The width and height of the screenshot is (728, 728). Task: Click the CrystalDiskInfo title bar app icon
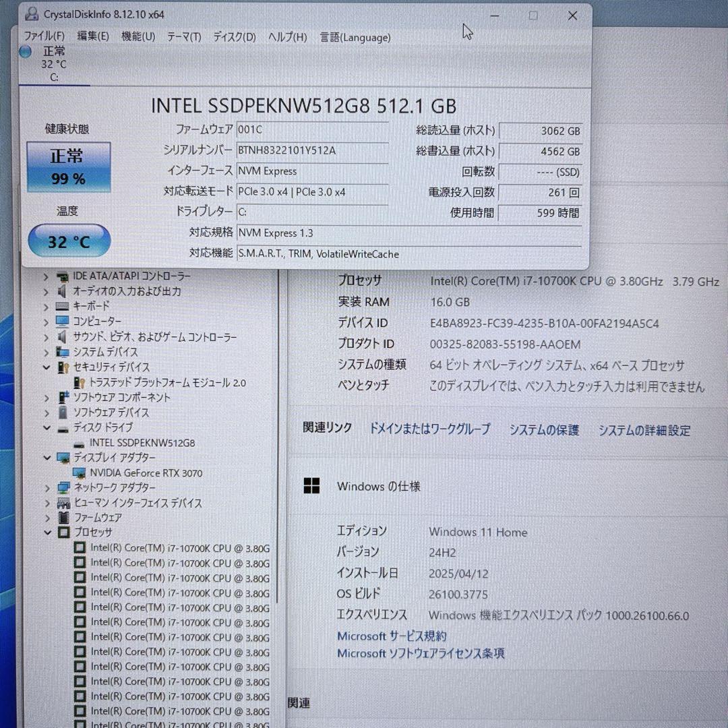pos(32,14)
